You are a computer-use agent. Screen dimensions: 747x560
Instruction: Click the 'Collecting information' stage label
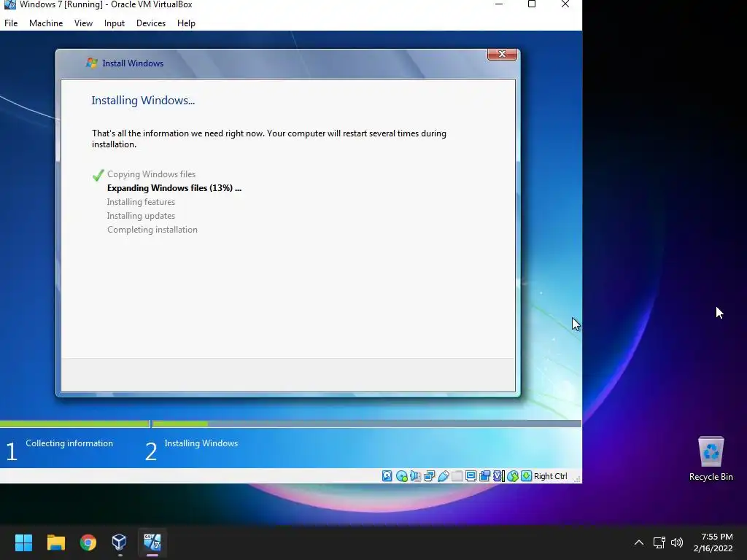coord(69,443)
